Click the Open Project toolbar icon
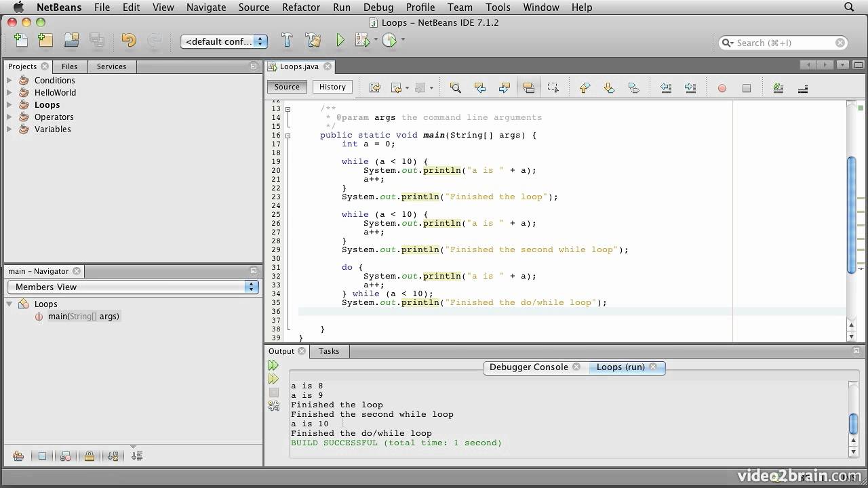This screenshot has width=868, height=488. point(71,41)
